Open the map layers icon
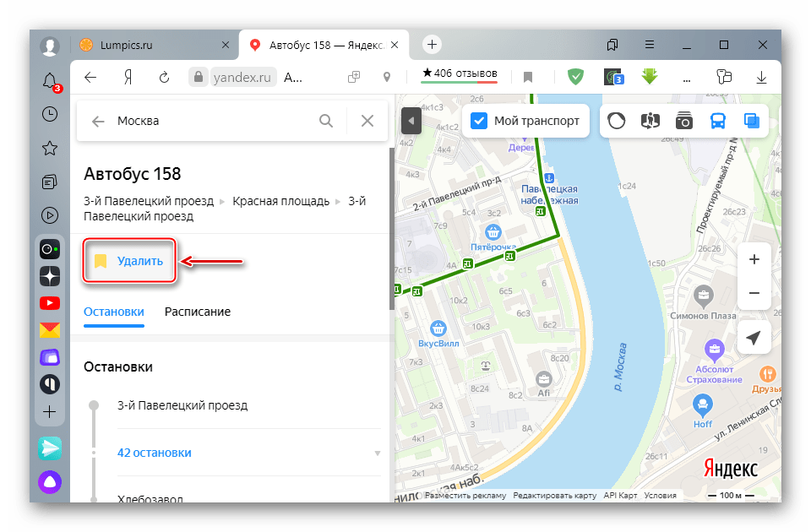811x532 pixels. coord(751,121)
